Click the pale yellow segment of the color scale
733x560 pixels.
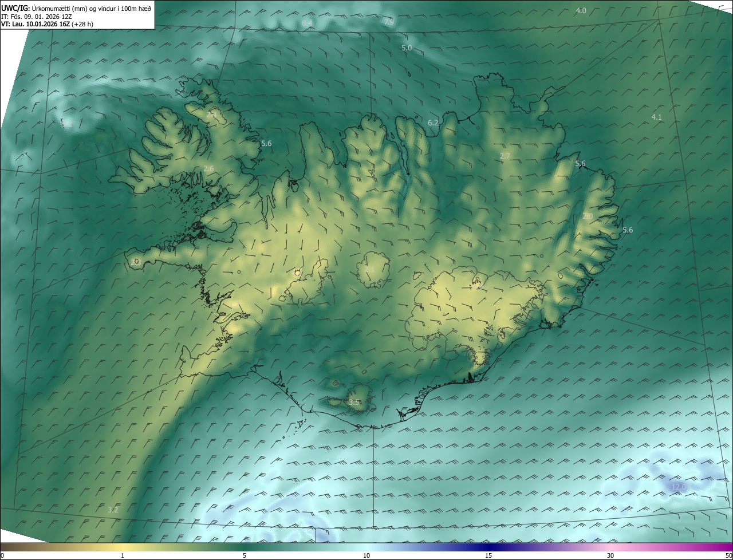pos(123,547)
